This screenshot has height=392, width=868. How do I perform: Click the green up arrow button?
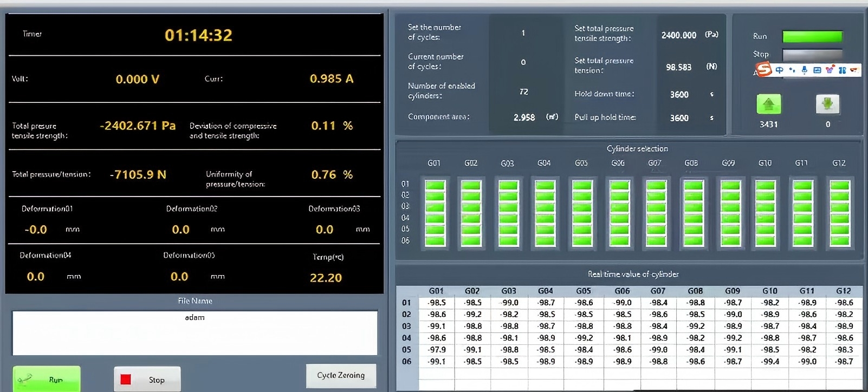(x=768, y=104)
